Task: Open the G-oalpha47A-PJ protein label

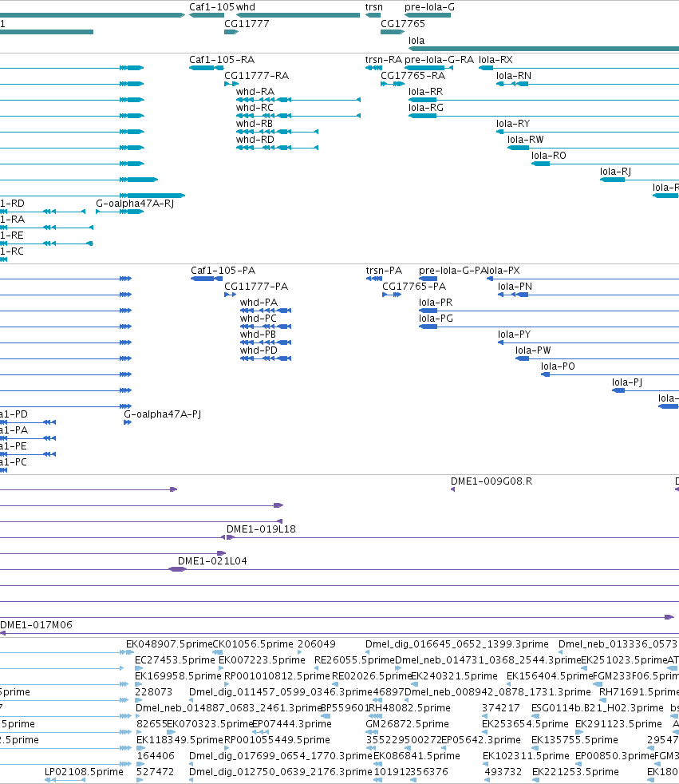Action: [163, 414]
